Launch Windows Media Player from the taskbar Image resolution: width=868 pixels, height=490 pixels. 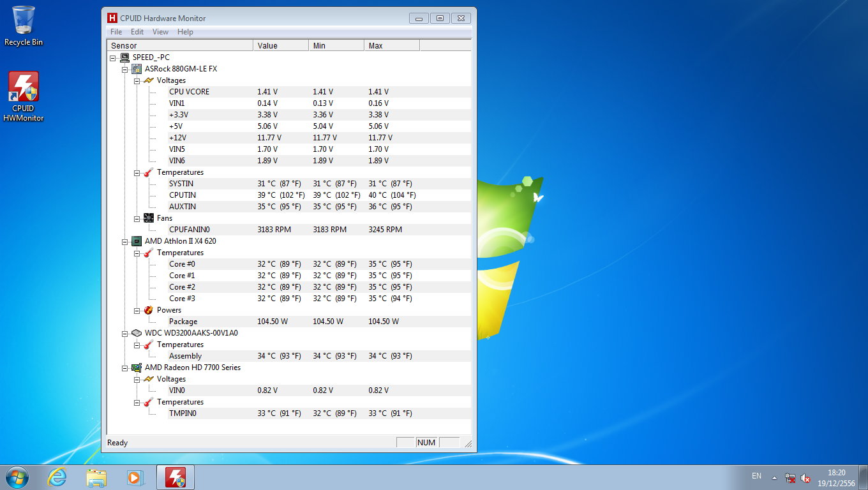click(135, 477)
